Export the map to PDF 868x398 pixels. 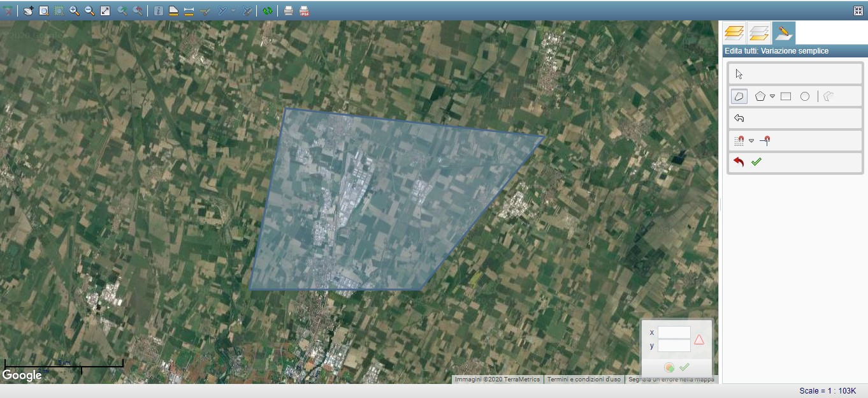[x=304, y=10]
